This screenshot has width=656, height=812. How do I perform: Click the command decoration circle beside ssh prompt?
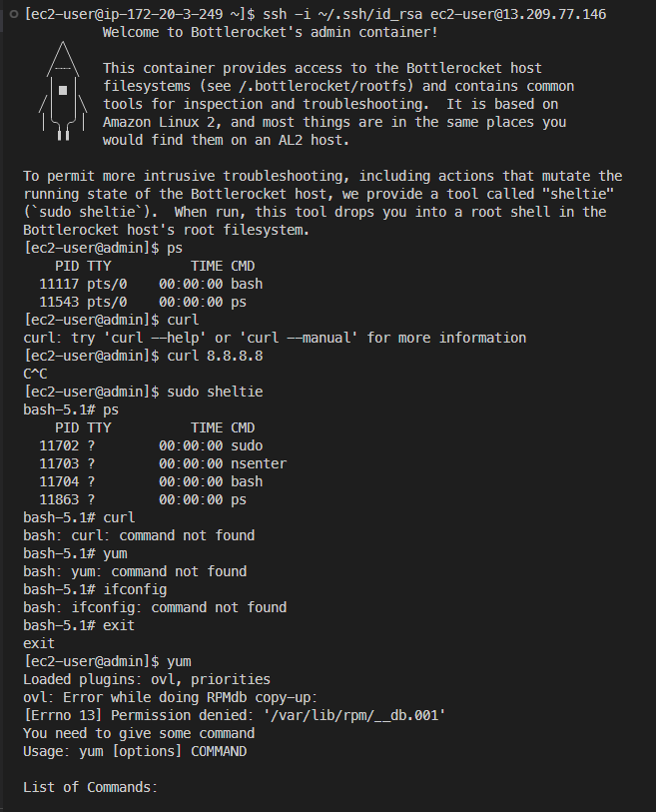tap(14, 14)
